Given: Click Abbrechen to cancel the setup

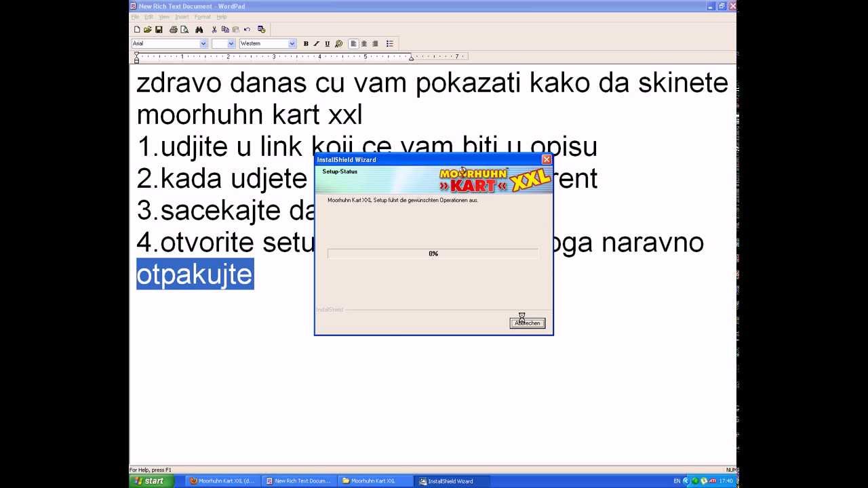Looking at the screenshot, I should click(x=528, y=323).
